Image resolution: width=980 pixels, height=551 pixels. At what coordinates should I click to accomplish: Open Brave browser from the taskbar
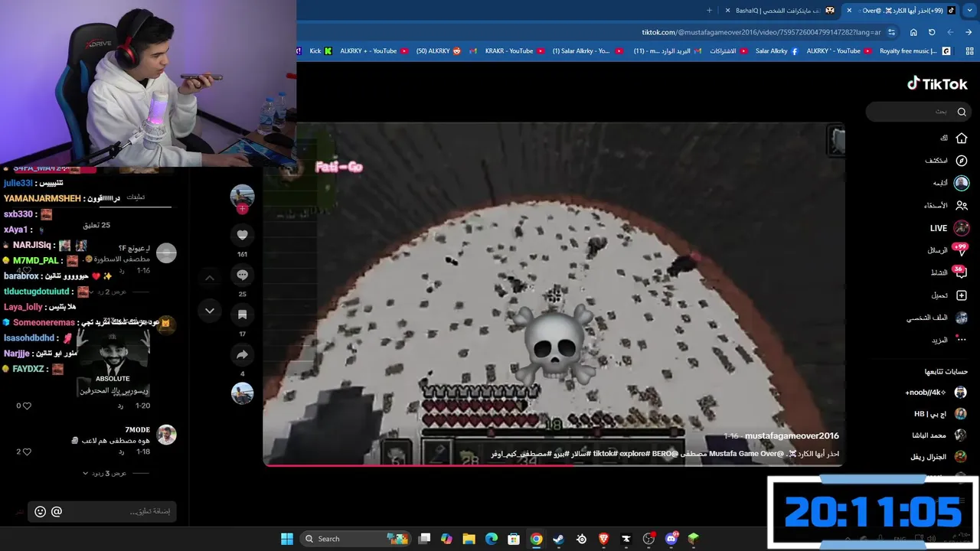(x=603, y=539)
